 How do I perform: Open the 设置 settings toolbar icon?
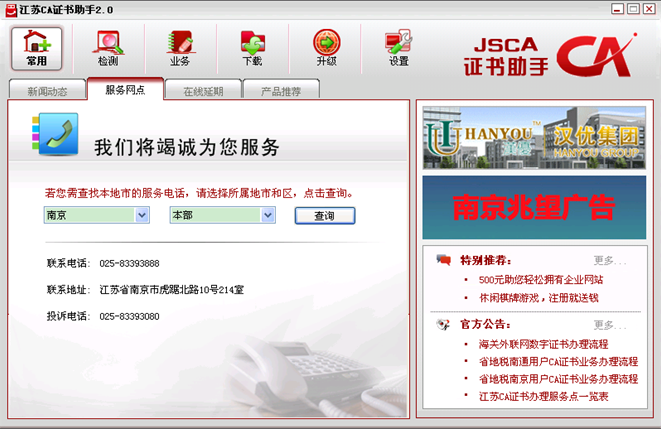(399, 48)
